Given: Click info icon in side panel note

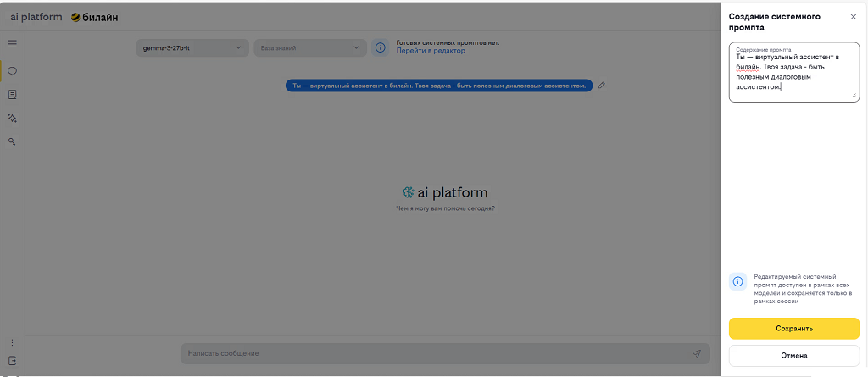Looking at the screenshot, I should (737, 281).
